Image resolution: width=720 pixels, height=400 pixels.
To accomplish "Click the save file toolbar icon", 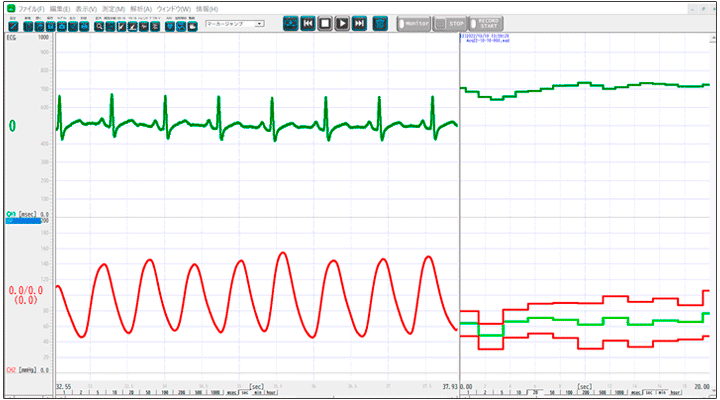I will [x=51, y=27].
